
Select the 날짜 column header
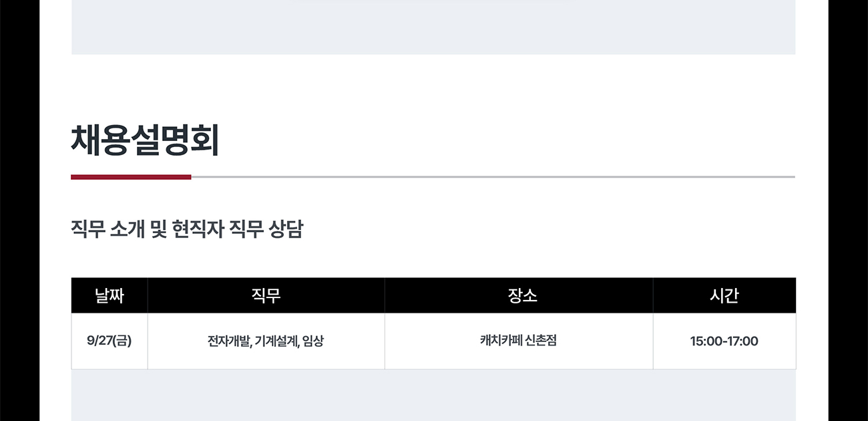coord(110,295)
